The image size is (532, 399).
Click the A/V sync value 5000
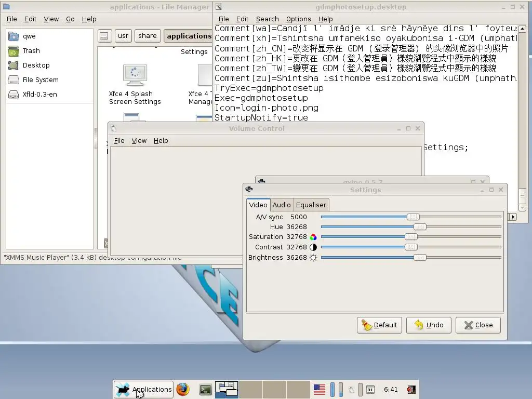[x=299, y=217]
